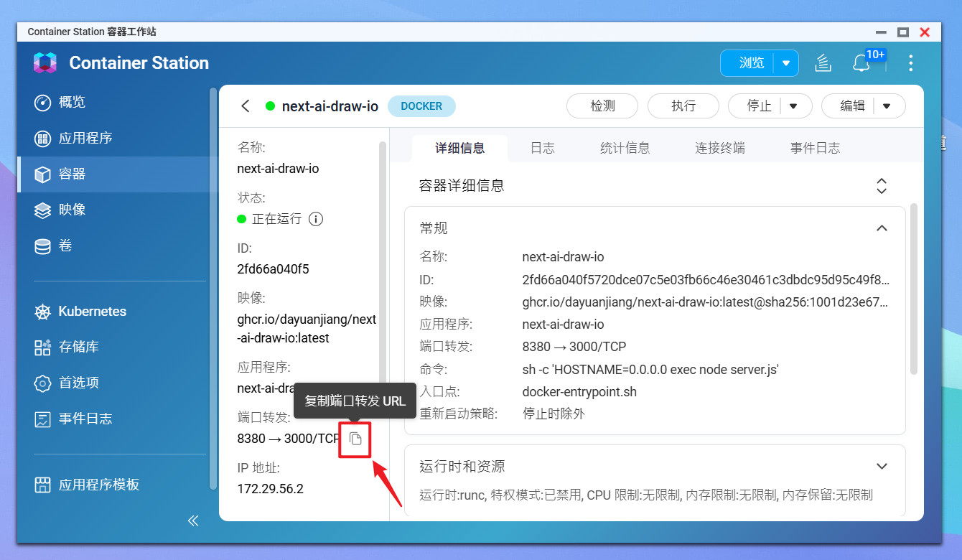Screen dimensions: 962x560
Task: Switch to Attach Terminal (连接终端) tab
Action: pyautogui.click(x=720, y=148)
